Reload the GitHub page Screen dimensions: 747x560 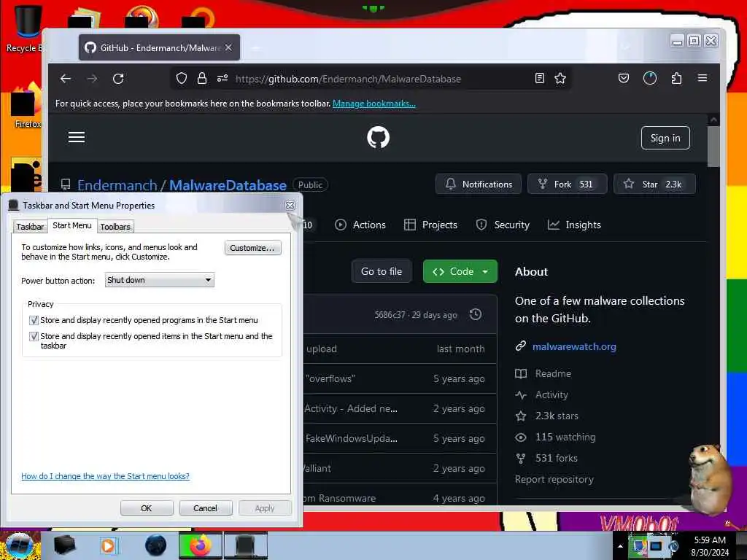tap(118, 79)
